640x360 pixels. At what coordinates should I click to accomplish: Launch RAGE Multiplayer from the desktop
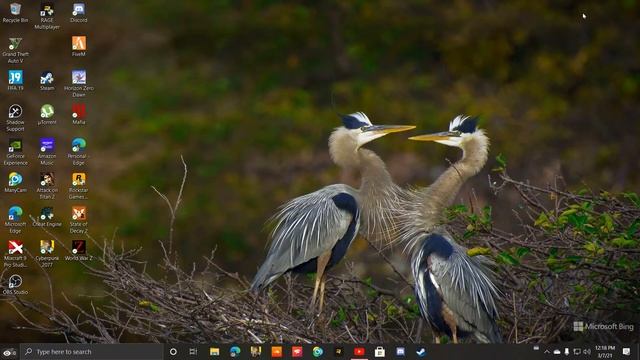coord(47,16)
